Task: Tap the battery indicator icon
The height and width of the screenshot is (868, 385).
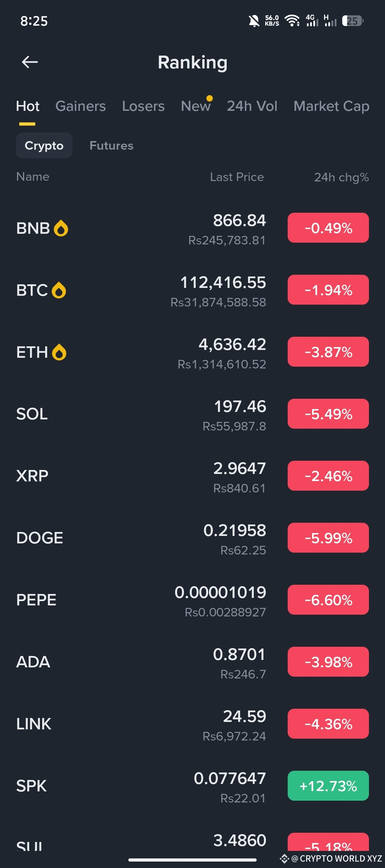Action: 353,21
